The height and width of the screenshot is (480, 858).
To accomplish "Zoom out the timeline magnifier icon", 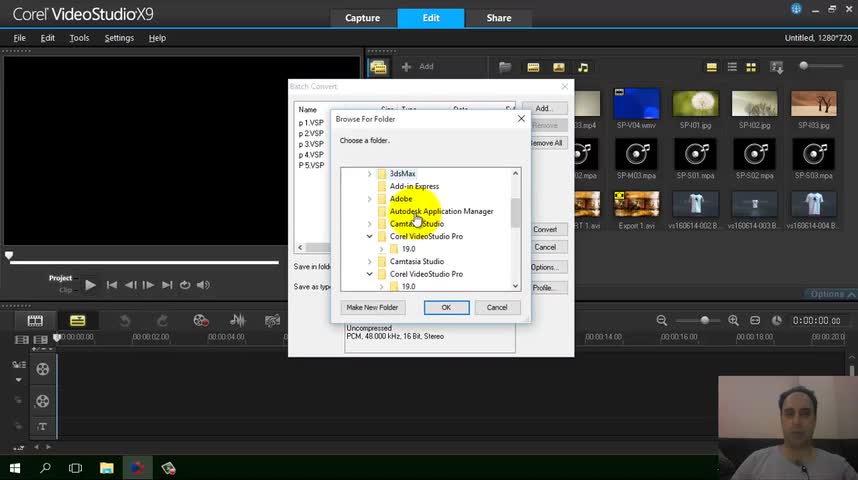I will click(662, 321).
